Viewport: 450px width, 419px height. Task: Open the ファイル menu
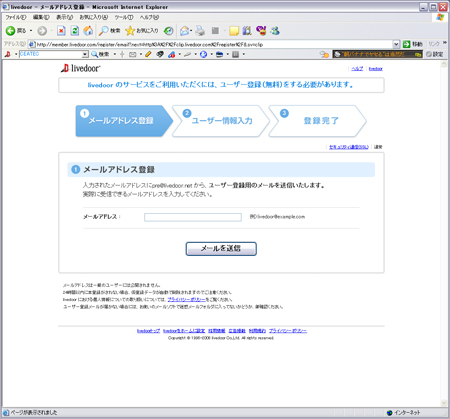tap(16, 17)
